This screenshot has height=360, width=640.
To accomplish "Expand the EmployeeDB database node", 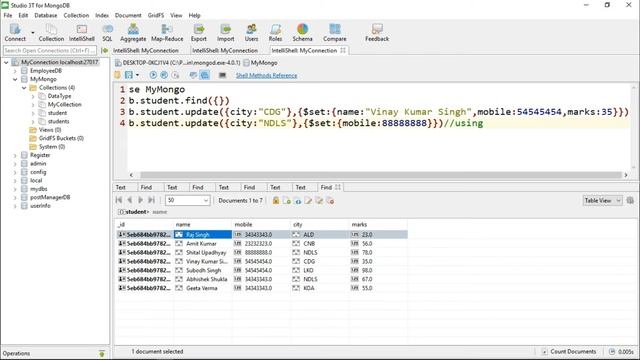I will pyautogui.click(x=15, y=71).
